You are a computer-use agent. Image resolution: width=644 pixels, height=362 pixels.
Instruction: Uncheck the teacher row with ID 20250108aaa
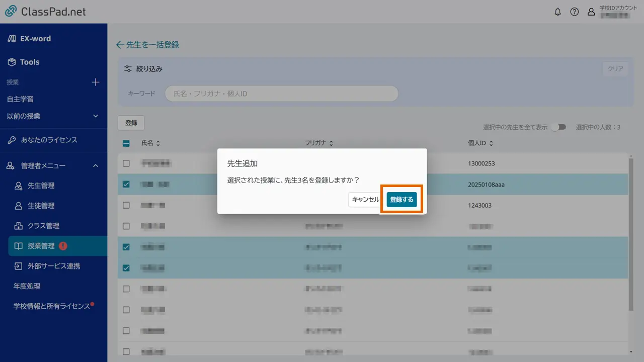point(126,184)
